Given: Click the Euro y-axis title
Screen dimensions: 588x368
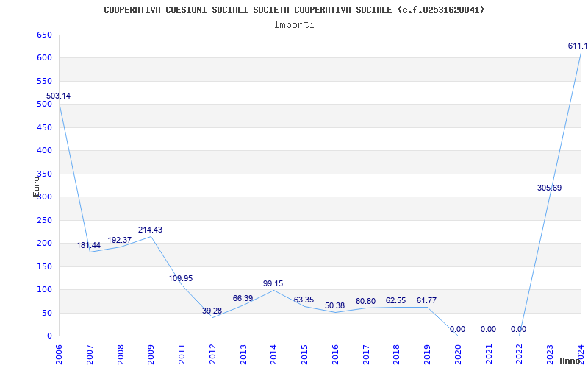Looking at the screenshot, I should (36, 186).
